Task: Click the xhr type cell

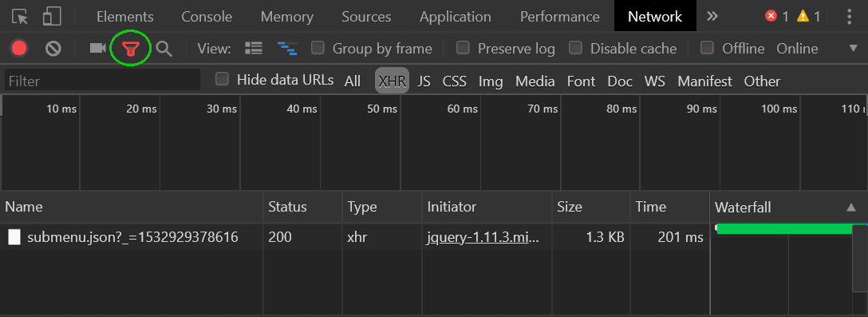Action: 357,238
